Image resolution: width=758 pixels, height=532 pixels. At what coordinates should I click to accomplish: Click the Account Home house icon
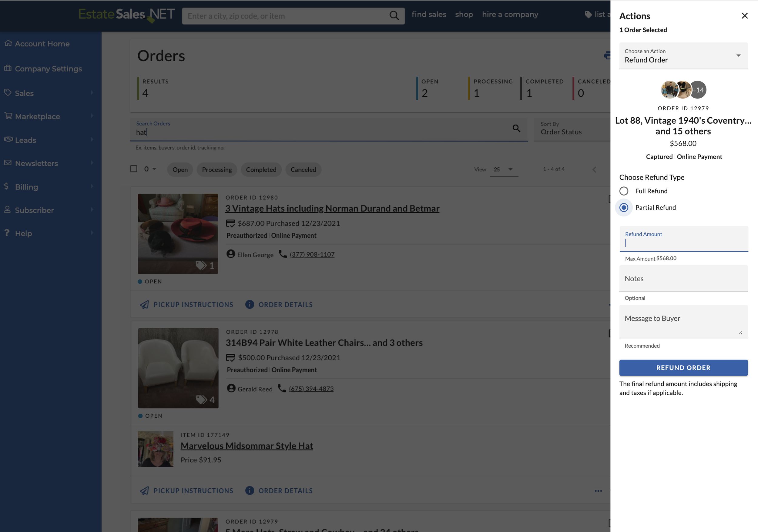click(x=8, y=43)
